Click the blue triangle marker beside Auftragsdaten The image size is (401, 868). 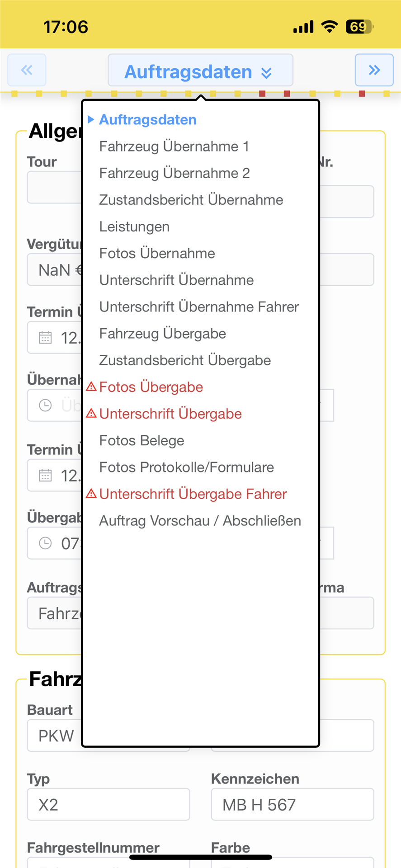[x=91, y=119]
